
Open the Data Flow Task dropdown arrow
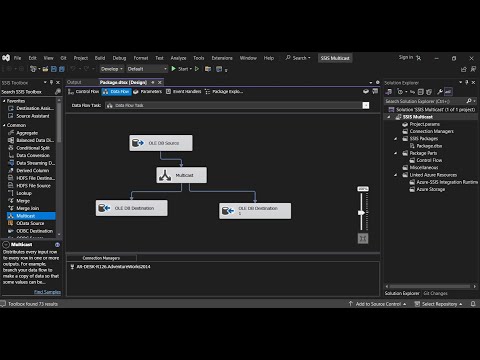coord(366,105)
